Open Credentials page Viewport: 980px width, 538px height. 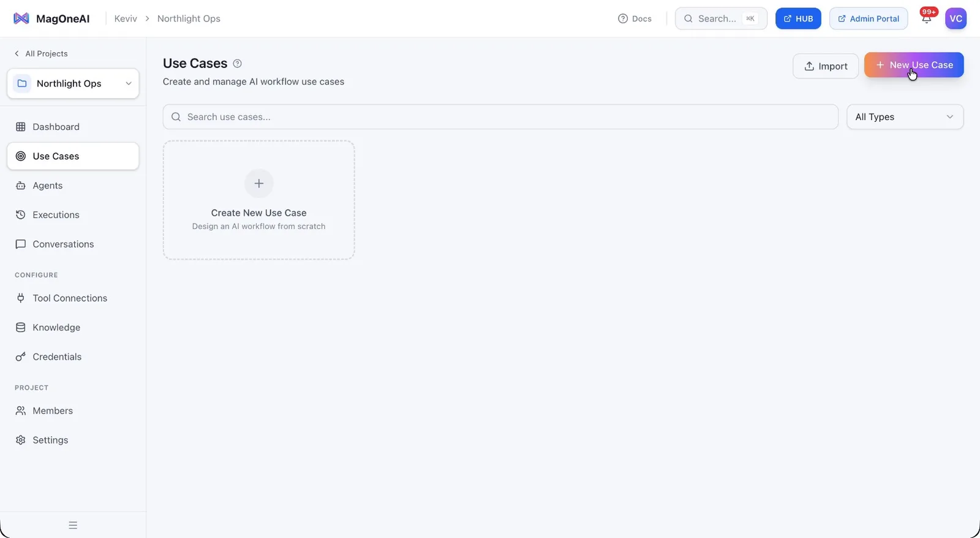pyautogui.click(x=73, y=357)
